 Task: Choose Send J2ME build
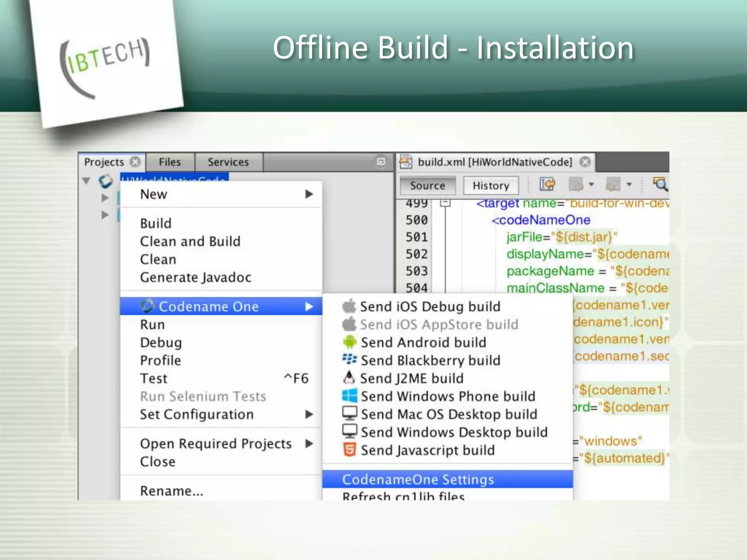tap(448, 378)
